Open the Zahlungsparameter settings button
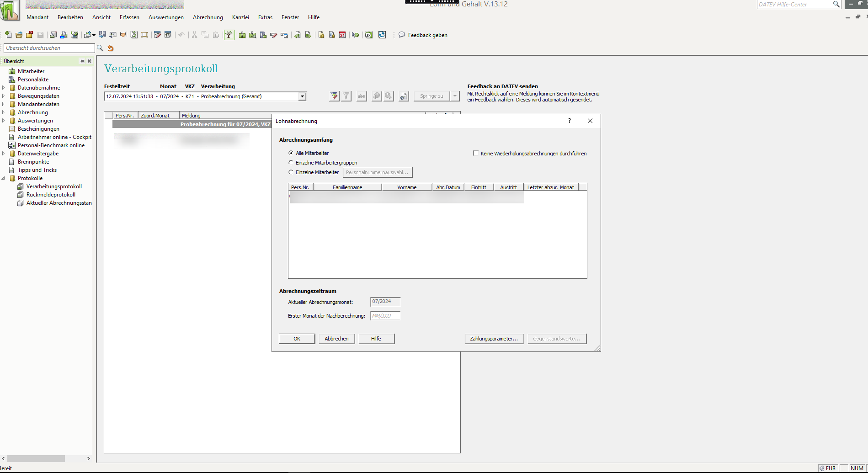The width and height of the screenshot is (868, 473). coord(494,339)
